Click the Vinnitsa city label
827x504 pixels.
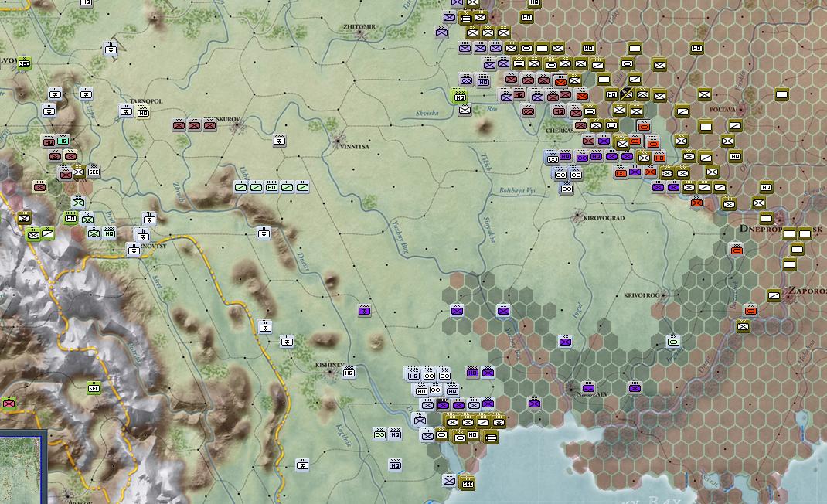coord(355,147)
